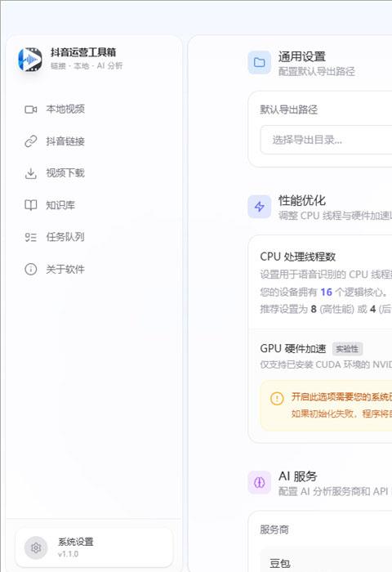Click the info icon beside 关于软件
The width and height of the screenshot is (392, 572).
point(31,269)
